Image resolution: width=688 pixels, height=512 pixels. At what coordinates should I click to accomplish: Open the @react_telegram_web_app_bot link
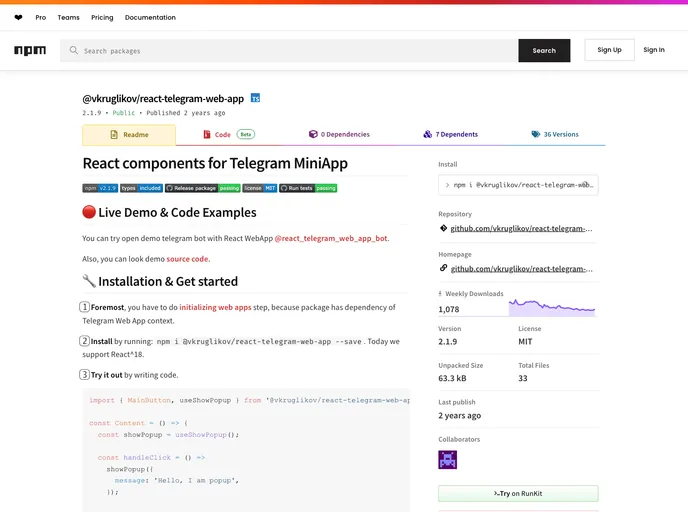point(331,238)
